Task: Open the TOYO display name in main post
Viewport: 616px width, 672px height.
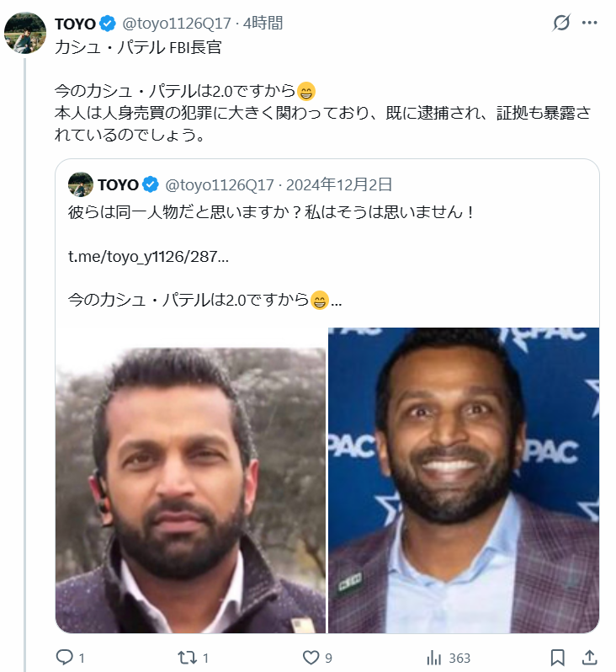Action: click(x=75, y=24)
